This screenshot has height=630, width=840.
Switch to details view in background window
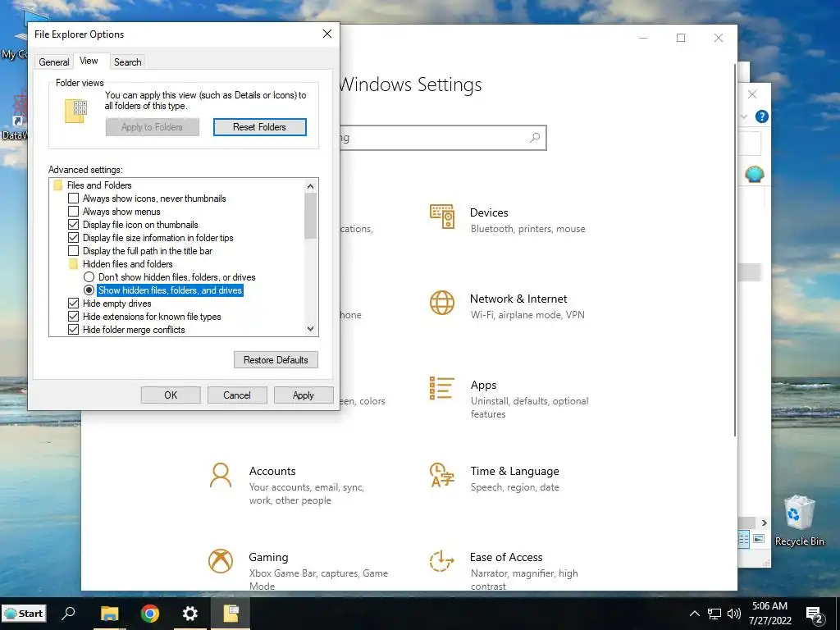pyautogui.click(x=743, y=540)
